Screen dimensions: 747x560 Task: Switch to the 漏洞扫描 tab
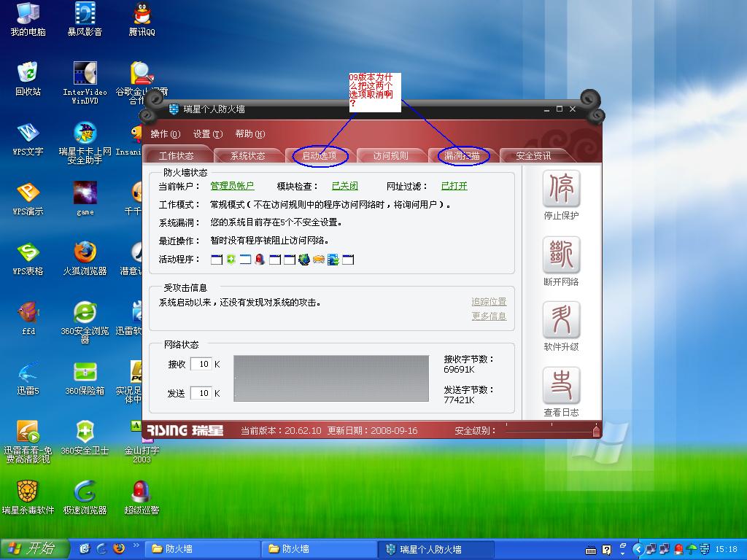462,156
